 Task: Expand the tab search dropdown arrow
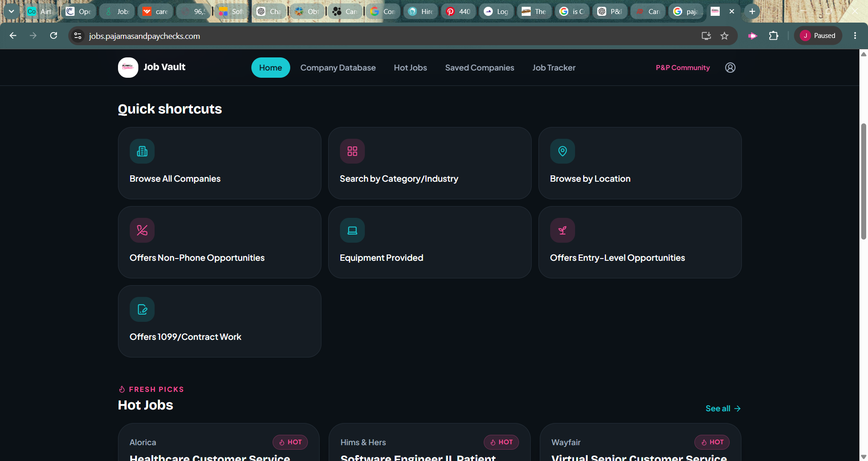tap(11, 11)
